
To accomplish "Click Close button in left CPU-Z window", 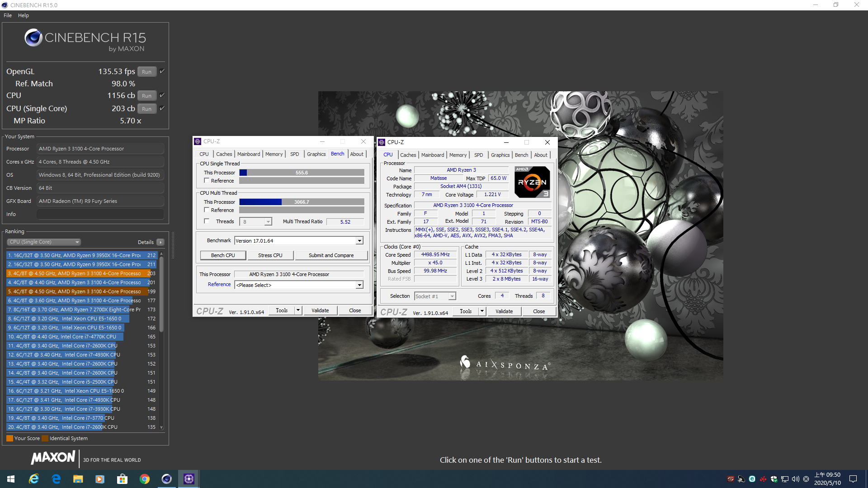I will click(355, 310).
